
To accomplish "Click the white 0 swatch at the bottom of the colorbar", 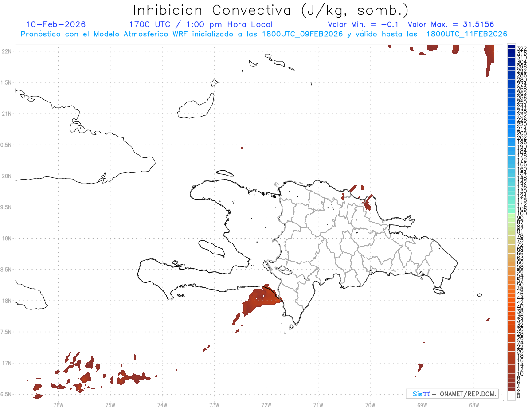I will coord(511,396).
